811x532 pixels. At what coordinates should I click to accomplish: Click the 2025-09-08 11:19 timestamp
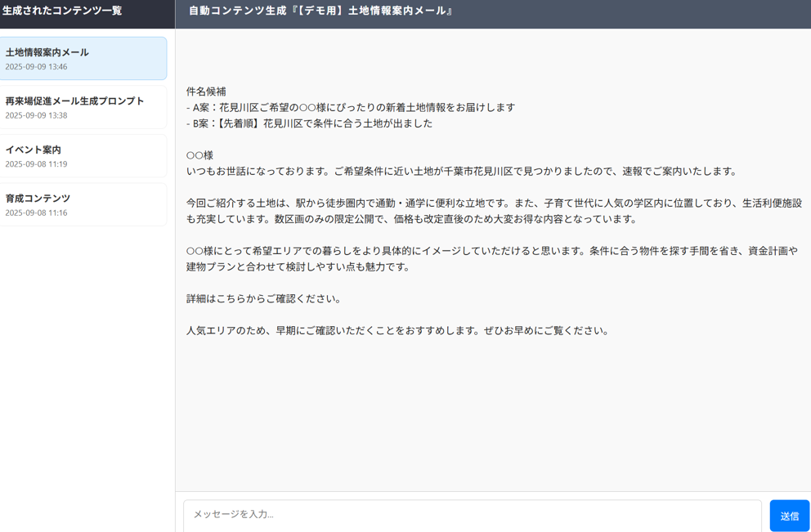pos(36,164)
